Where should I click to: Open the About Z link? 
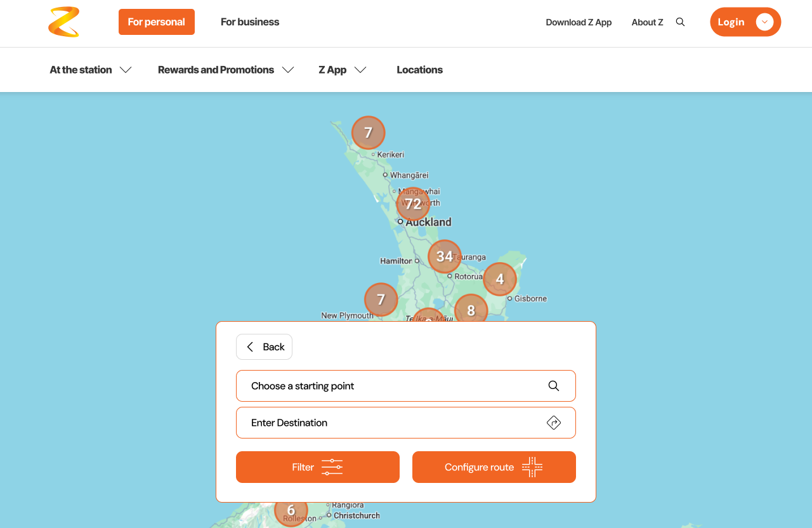click(648, 22)
